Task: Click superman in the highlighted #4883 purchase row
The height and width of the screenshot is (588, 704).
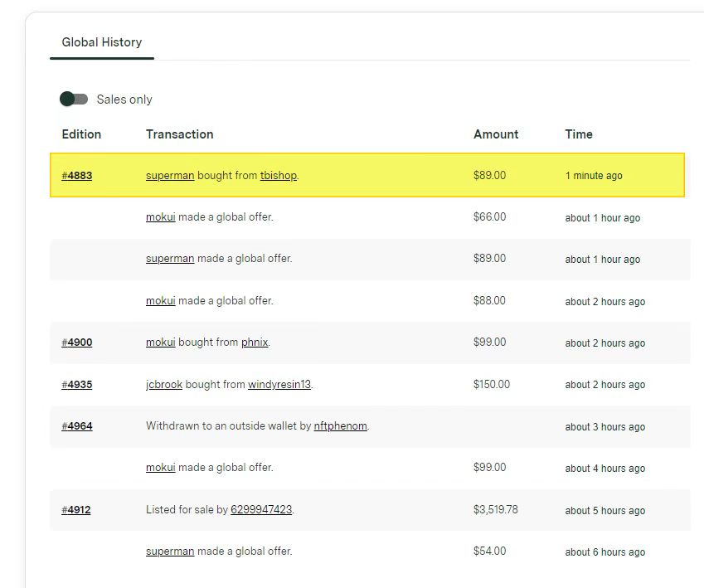Action: [x=170, y=176]
